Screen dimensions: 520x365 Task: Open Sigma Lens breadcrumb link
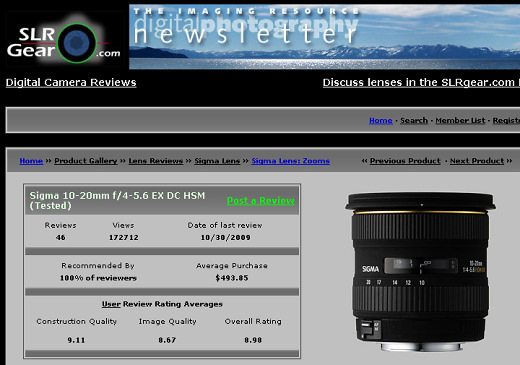point(217,161)
